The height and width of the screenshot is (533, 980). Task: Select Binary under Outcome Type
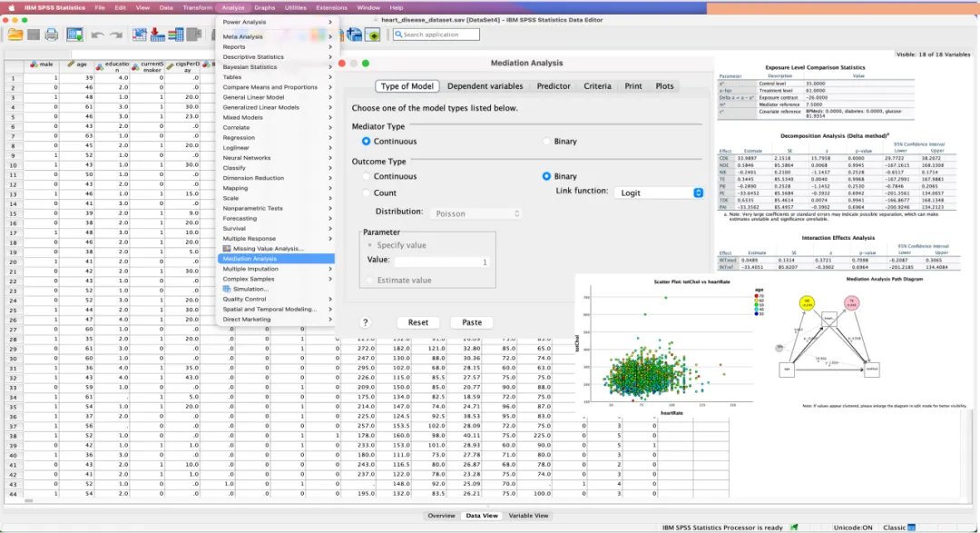[x=547, y=176]
